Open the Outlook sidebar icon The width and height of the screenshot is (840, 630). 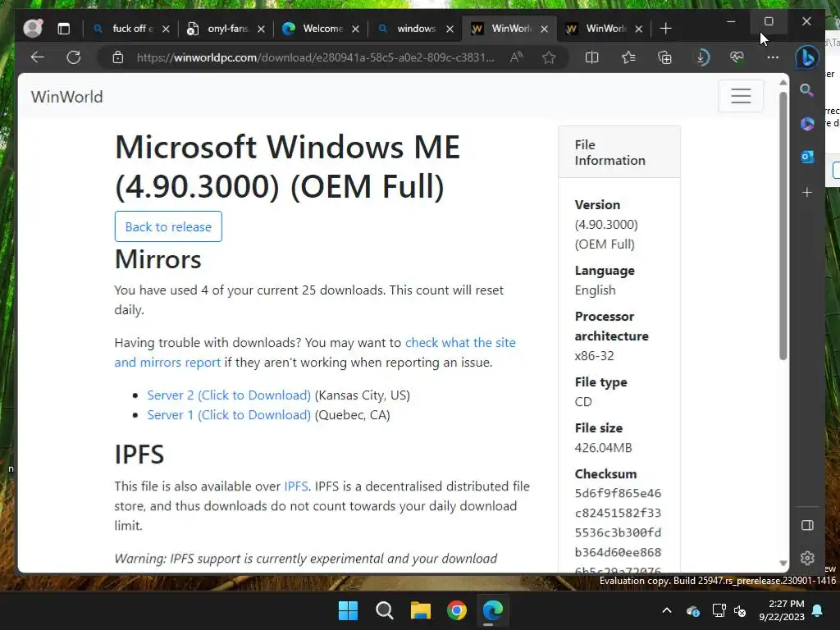click(807, 157)
